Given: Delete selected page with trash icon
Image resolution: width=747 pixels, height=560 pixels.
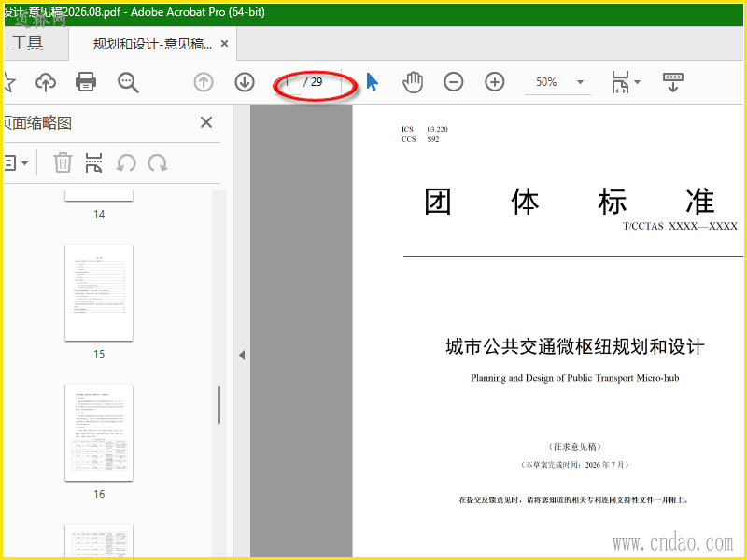Looking at the screenshot, I should coord(63,162).
